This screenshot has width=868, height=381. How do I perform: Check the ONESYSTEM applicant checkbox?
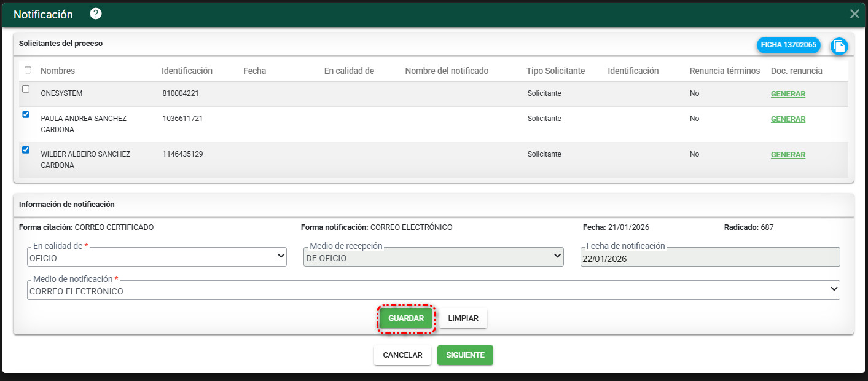[x=26, y=89]
